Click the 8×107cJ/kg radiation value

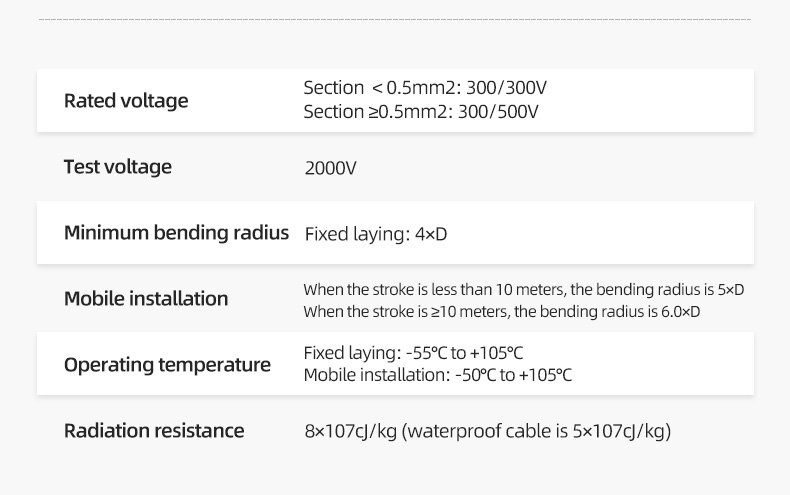pos(350,432)
